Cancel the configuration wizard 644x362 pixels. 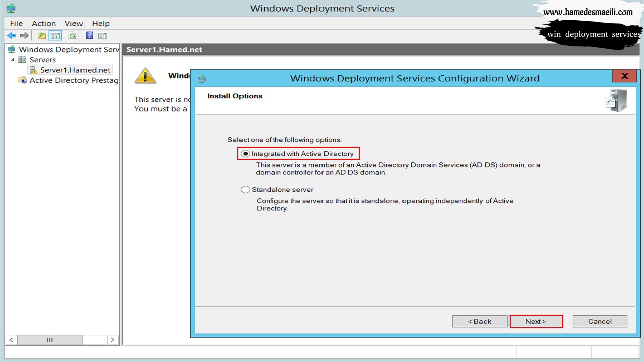click(600, 321)
